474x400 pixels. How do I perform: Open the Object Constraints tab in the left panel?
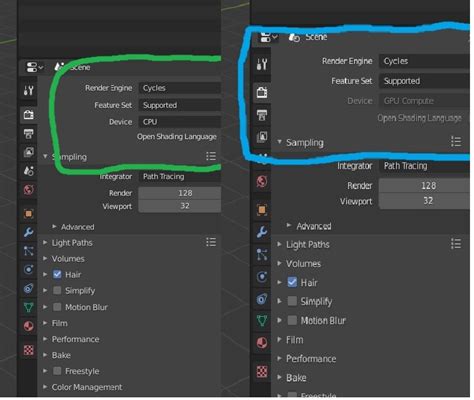click(28, 288)
